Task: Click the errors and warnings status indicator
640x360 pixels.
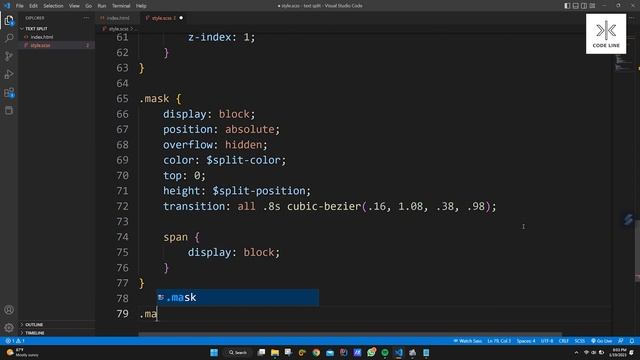Action: point(15,341)
